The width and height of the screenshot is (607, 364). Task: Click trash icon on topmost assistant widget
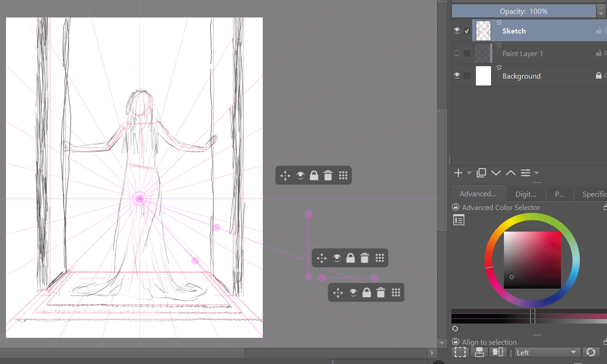pyautogui.click(x=328, y=176)
